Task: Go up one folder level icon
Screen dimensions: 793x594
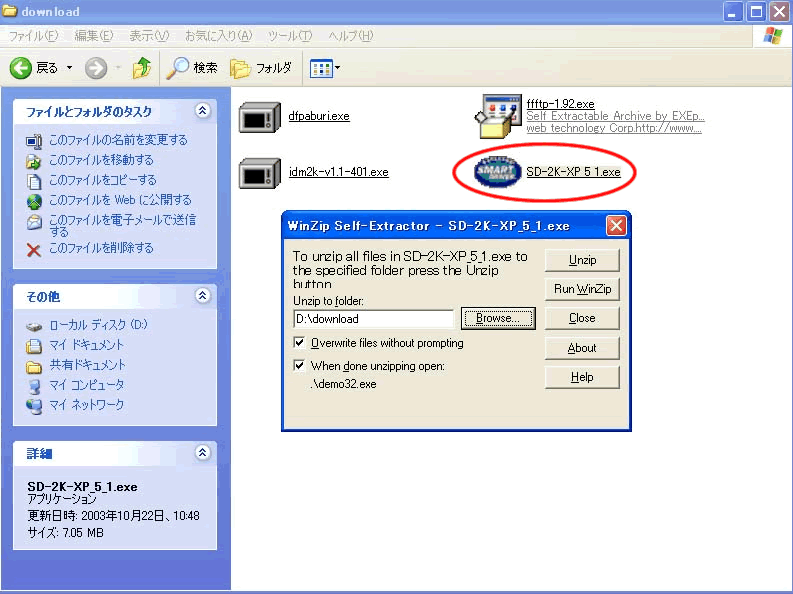Action: tap(142, 68)
